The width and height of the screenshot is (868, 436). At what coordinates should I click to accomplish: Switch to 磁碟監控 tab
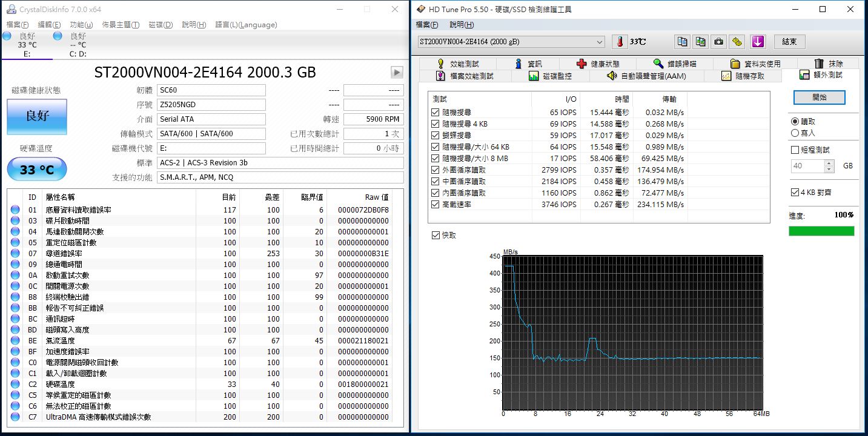(550, 76)
